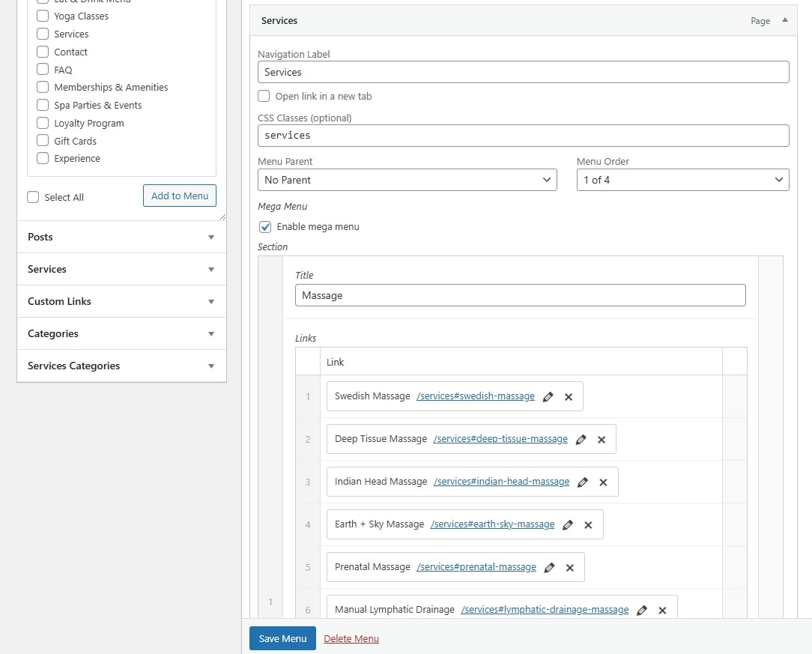Expand the Categories section
This screenshot has height=654, width=812.
click(x=121, y=333)
